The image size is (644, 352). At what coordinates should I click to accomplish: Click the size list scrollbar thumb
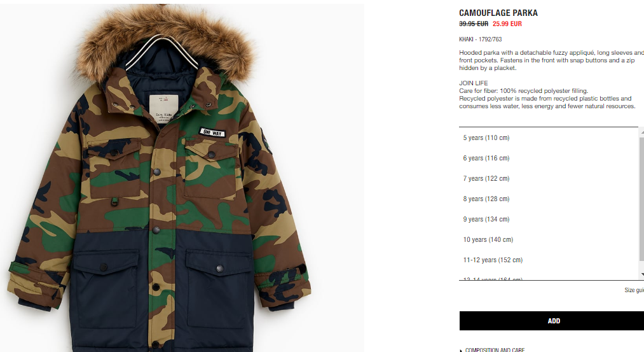coord(642,199)
